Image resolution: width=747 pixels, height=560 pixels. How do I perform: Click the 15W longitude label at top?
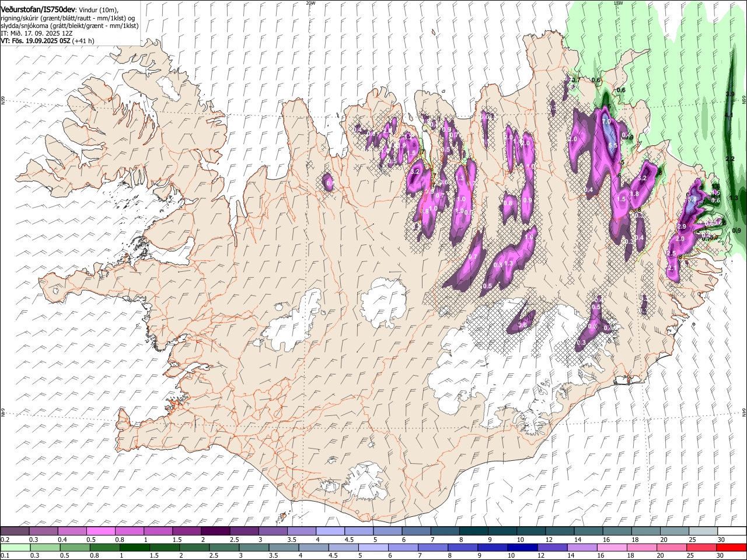(619, 3)
